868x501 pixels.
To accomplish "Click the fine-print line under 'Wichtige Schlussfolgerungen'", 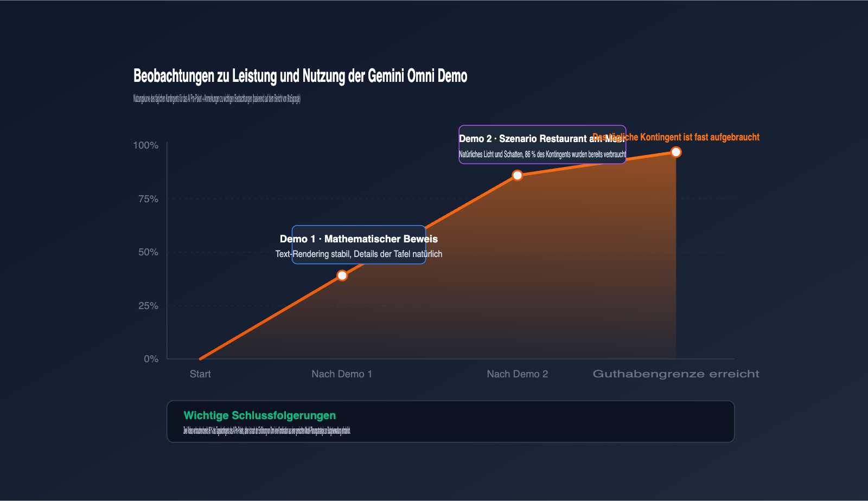I will (267, 431).
